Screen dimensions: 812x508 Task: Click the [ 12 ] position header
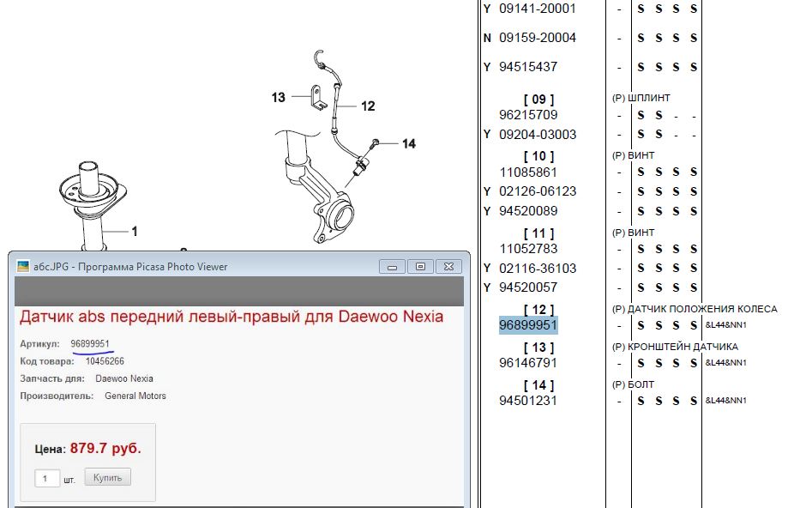(538, 310)
